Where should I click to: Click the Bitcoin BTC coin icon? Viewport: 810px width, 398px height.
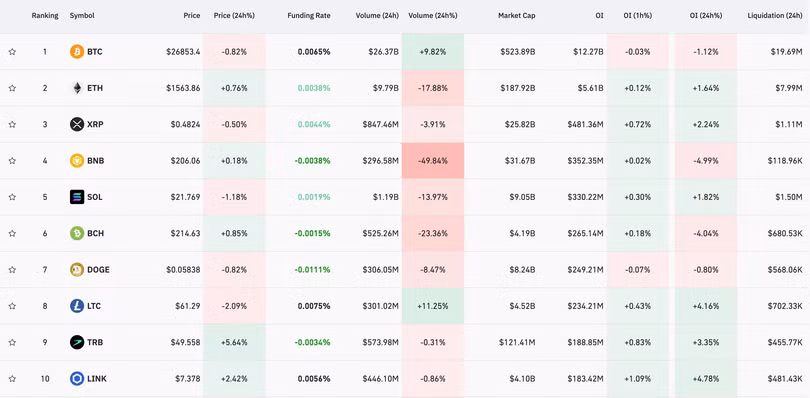click(x=76, y=52)
